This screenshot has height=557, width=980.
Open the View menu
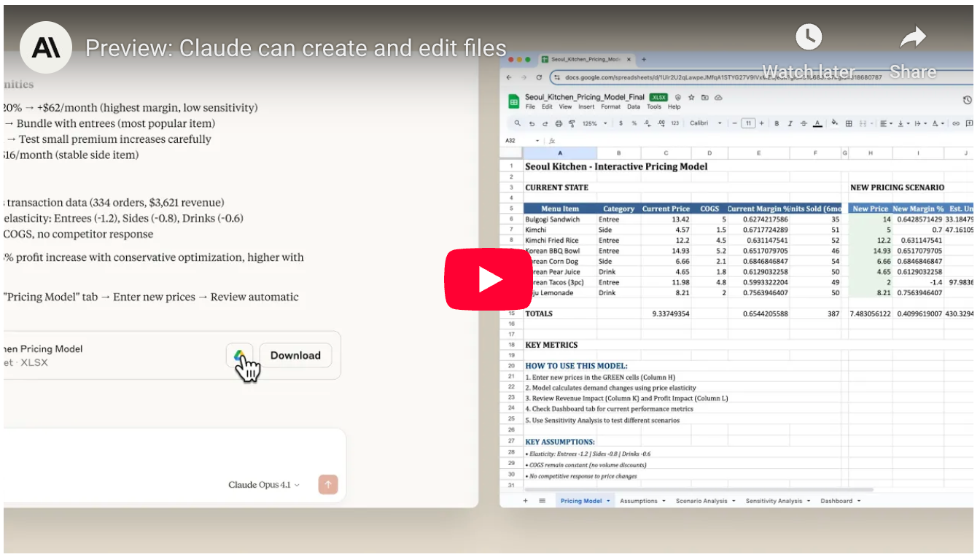click(565, 106)
